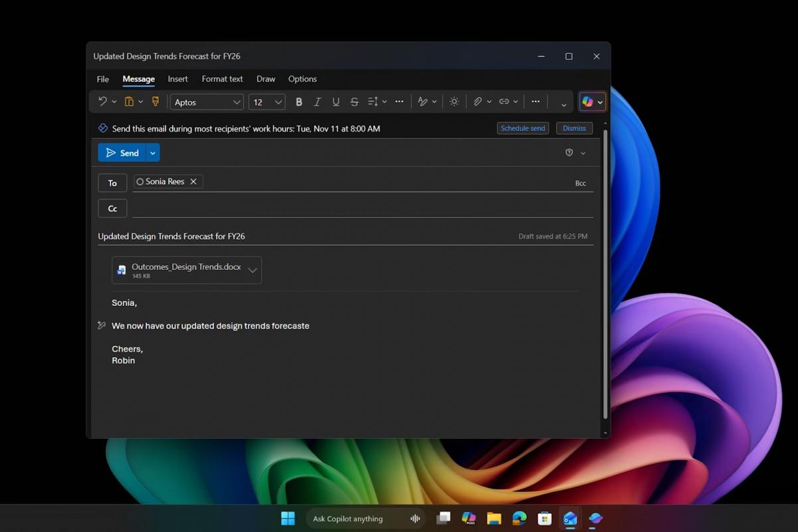Apply strikethrough formatting
798x532 pixels.
point(354,102)
